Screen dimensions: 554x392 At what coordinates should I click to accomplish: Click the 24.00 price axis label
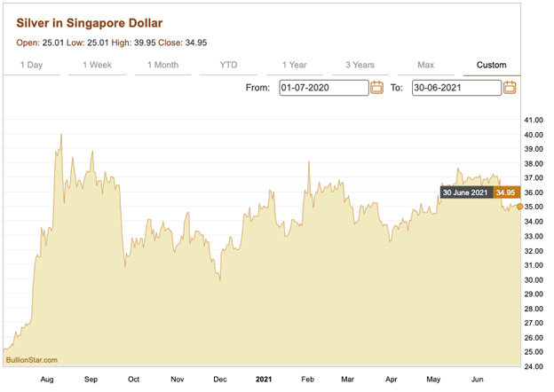coord(534,366)
